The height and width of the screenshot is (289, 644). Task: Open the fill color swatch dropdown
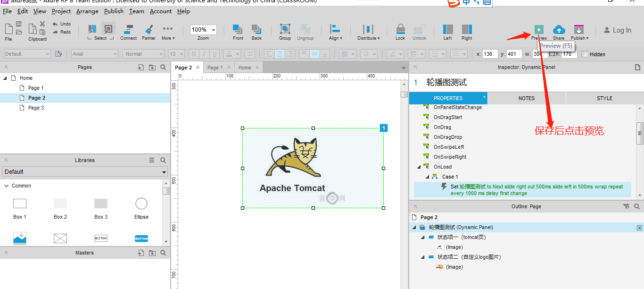click(x=348, y=54)
